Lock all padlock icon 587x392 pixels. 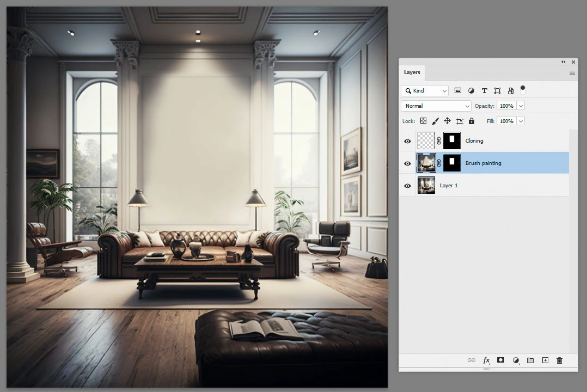point(472,121)
